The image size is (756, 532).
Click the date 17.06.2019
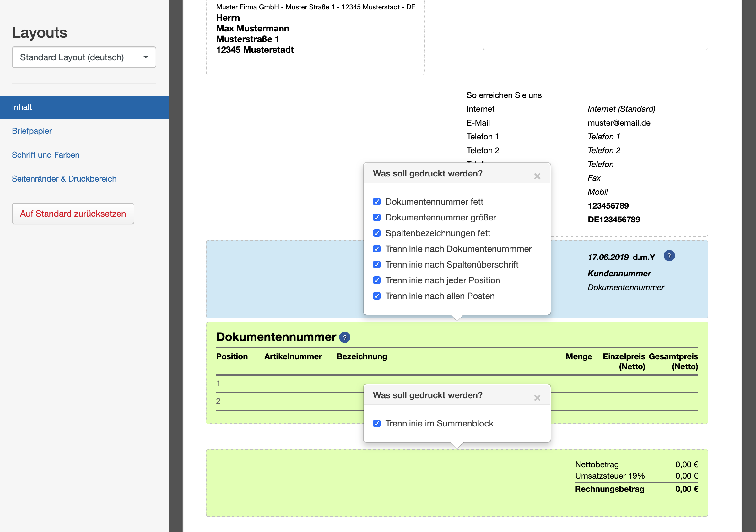point(608,257)
